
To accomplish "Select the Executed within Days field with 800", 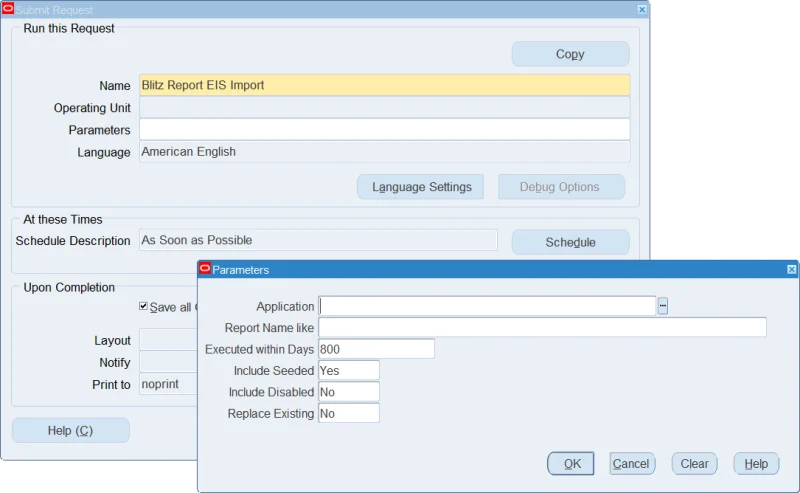I will point(377,349).
